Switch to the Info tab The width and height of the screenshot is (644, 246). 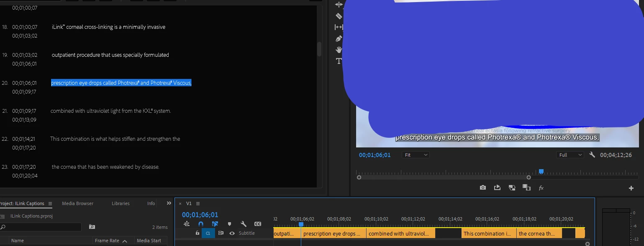151,203
